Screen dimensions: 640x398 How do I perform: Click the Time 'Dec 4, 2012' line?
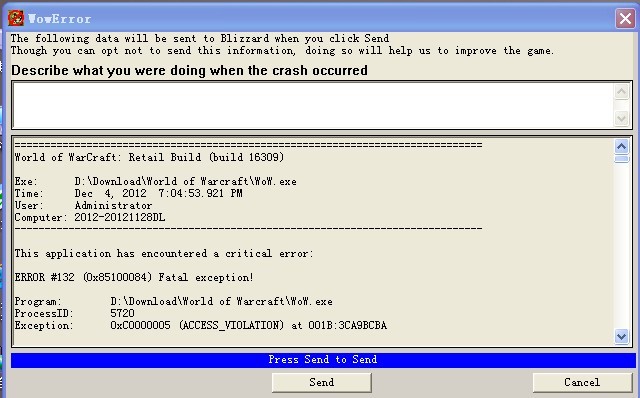tap(129, 193)
